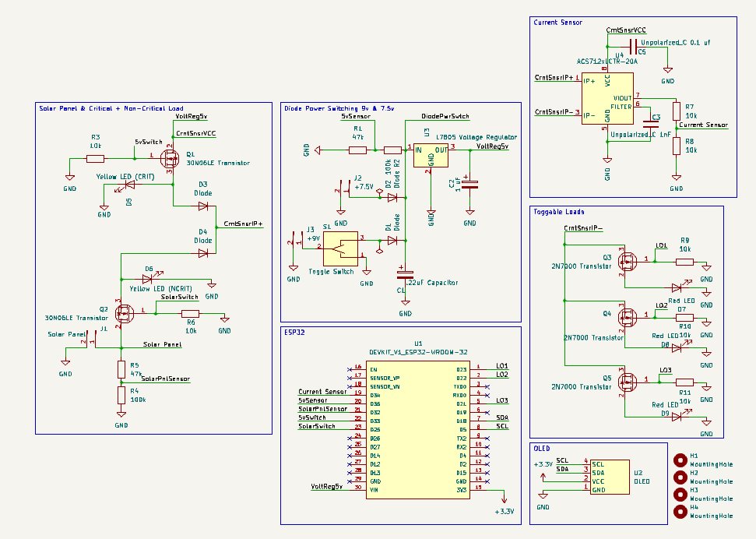Click the "Current Sensor" label beside R7/R8
The height and width of the screenshot is (539, 756).
pos(704,125)
